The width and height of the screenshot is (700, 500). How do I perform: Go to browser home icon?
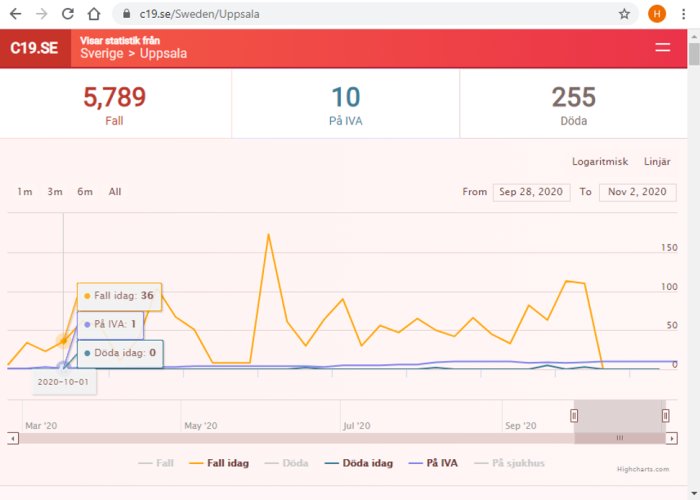click(x=94, y=14)
